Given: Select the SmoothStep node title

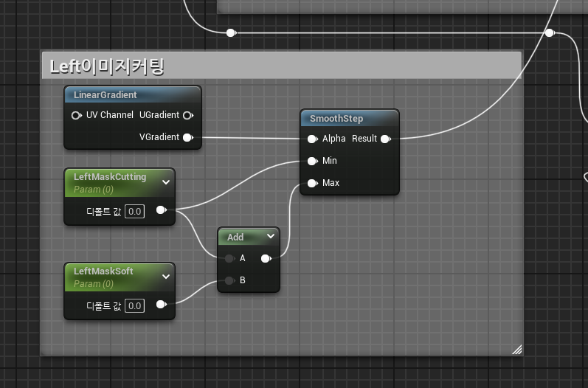Looking at the screenshot, I should [x=336, y=119].
